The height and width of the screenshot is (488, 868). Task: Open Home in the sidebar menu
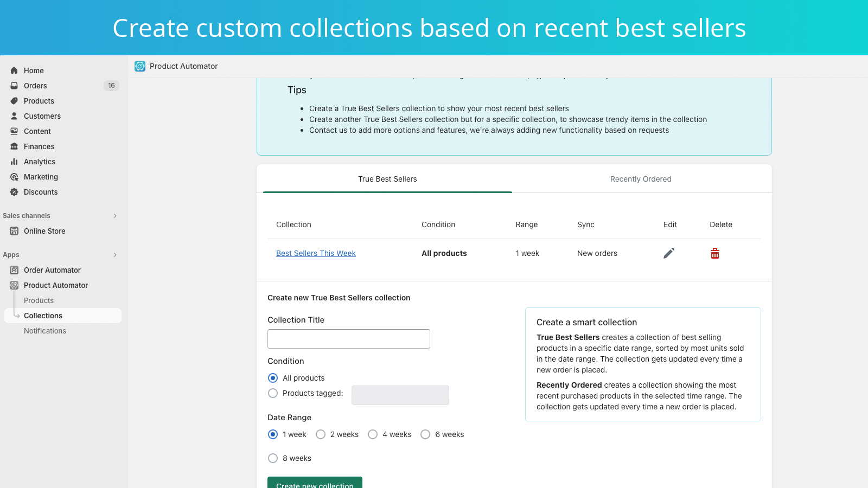click(34, 70)
